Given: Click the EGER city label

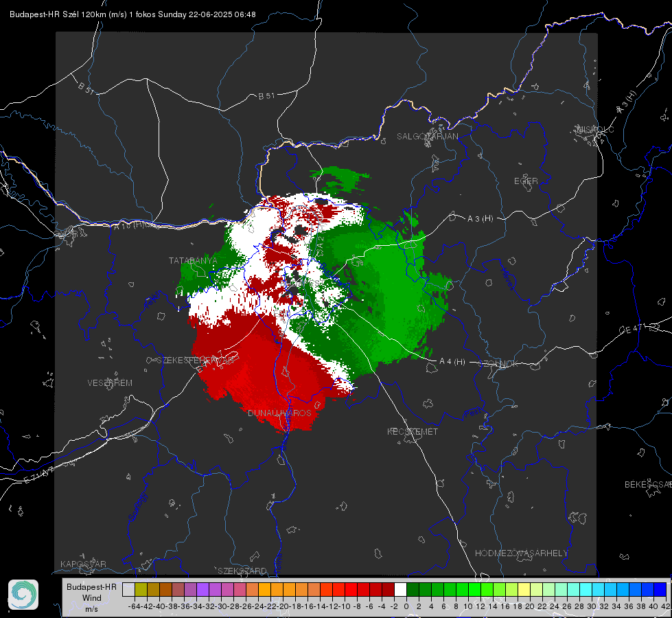Looking at the screenshot, I should (526, 181).
